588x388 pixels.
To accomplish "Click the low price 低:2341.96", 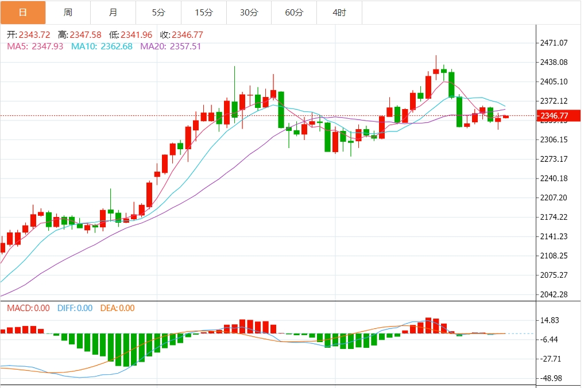I will tap(130, 35).
